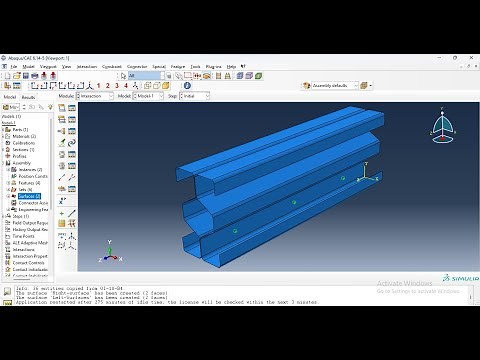Click the Print toolbar icon
Image resolution: width=480 pixels, height=360 pixels.
(x=35, y=76)
